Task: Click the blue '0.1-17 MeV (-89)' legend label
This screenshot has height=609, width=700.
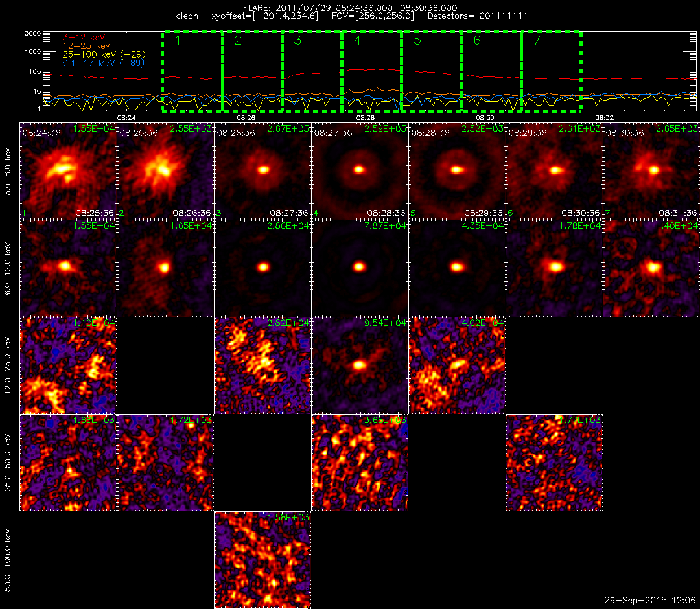Action: tap(104, 63)
